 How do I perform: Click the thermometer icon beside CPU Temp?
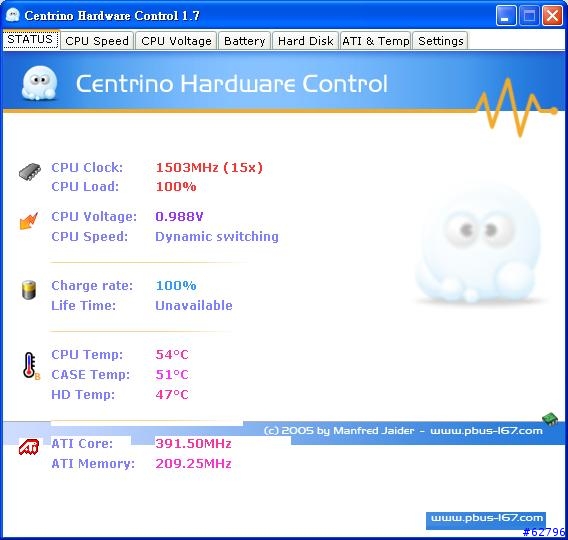pos(30,365)
